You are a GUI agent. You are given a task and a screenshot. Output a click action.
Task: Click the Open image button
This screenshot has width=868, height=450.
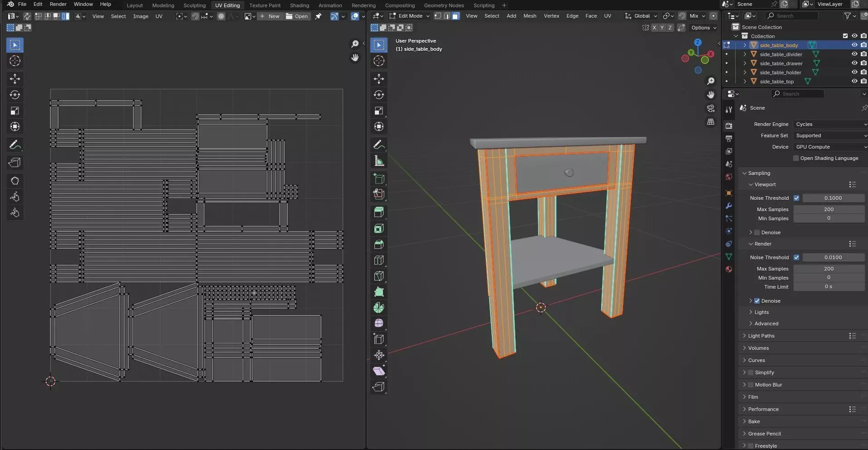click(x=297, y=16)
